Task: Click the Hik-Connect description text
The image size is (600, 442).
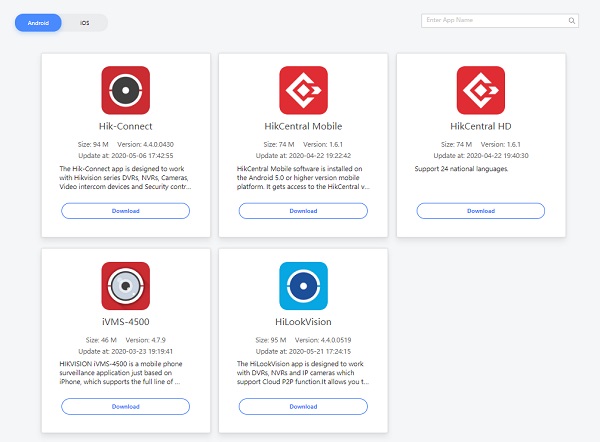Action: pos(125,178)
